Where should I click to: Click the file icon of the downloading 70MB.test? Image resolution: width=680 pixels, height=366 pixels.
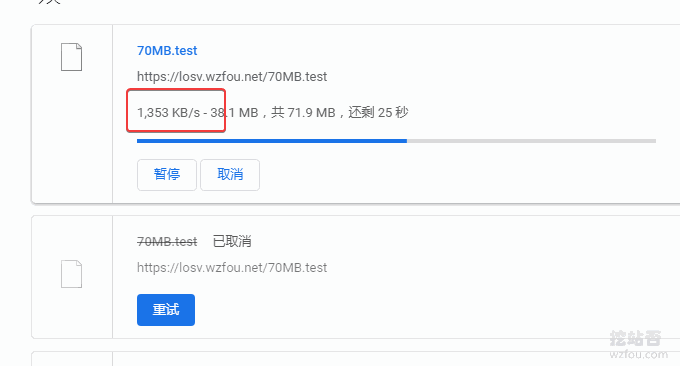point(72,57)
